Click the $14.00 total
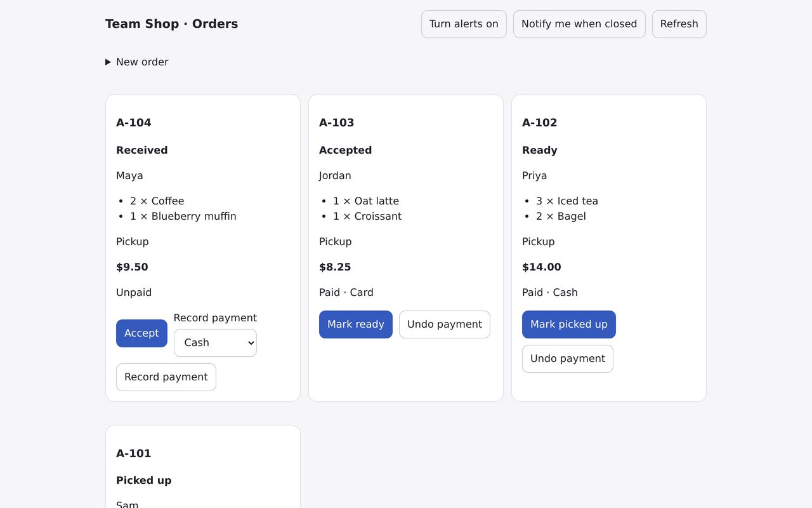 [542, 267]
